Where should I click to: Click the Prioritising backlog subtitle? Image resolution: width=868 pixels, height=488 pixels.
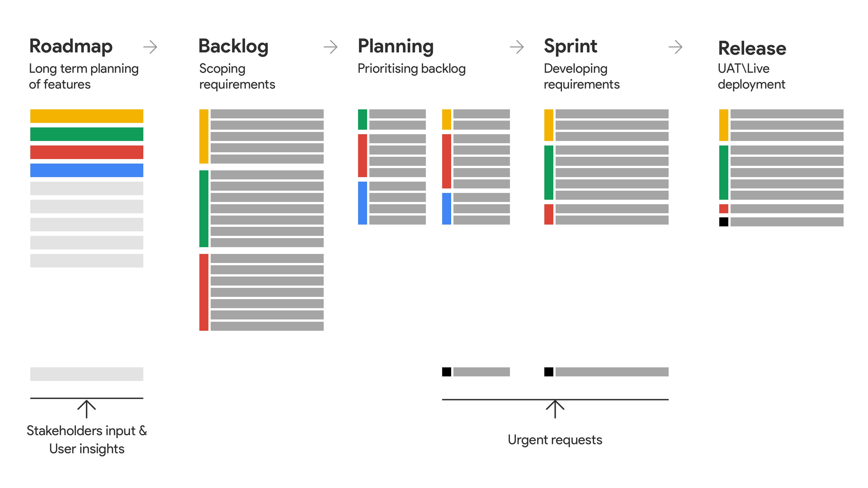tap(411, 69)
